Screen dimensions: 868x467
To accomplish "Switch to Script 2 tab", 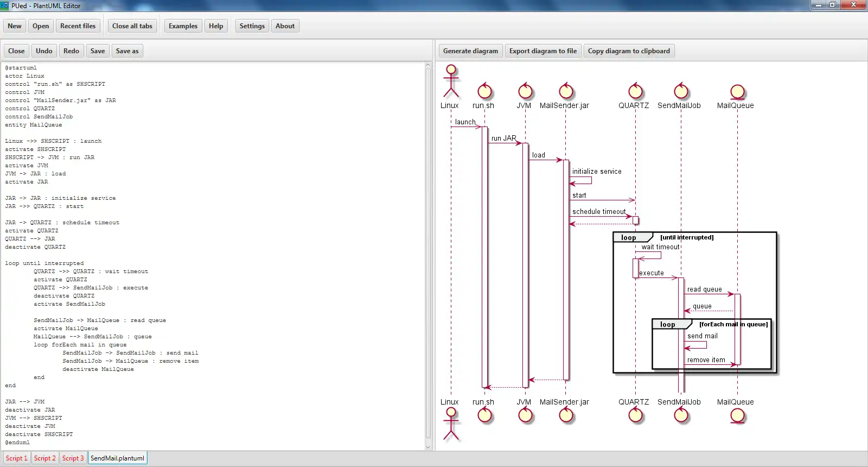I will (x=44, y=458).
